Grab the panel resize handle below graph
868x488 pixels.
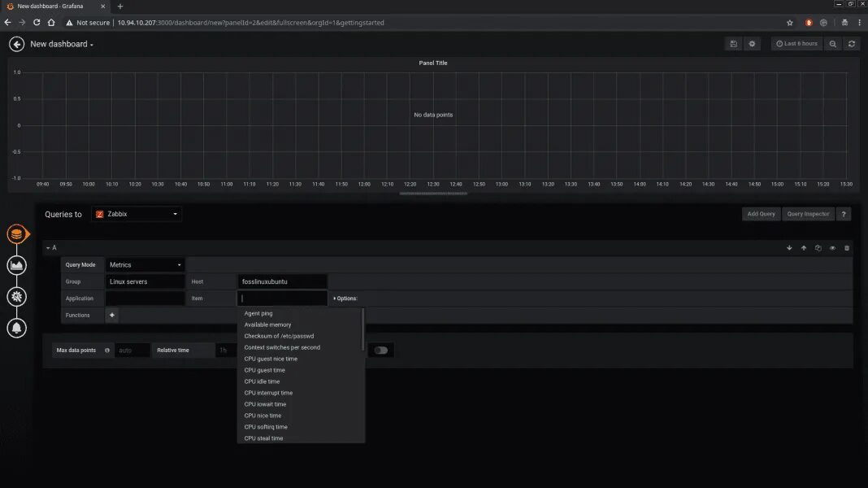pos(433,194)
